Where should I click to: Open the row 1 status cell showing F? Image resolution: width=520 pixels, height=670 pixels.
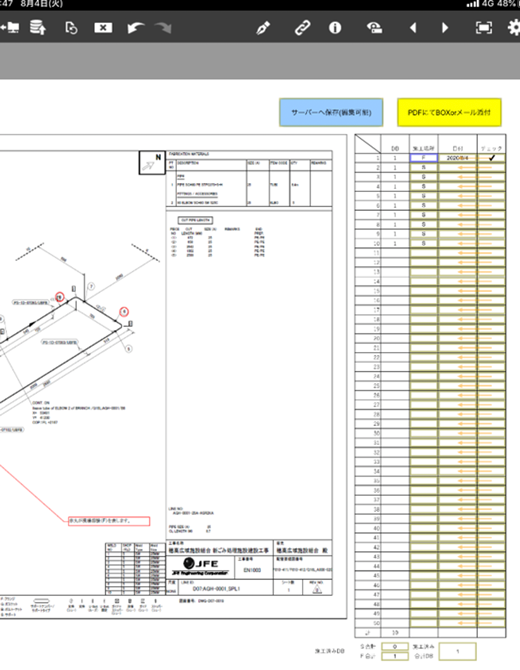[423, 158]
